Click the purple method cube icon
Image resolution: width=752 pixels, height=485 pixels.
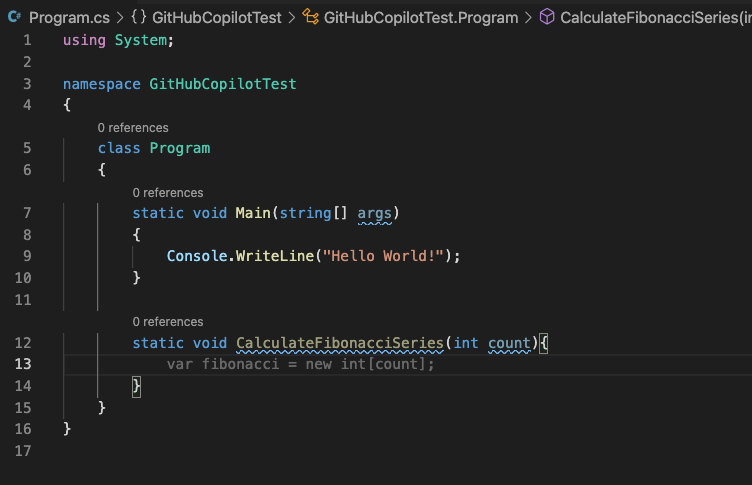(x=547, y=17)
